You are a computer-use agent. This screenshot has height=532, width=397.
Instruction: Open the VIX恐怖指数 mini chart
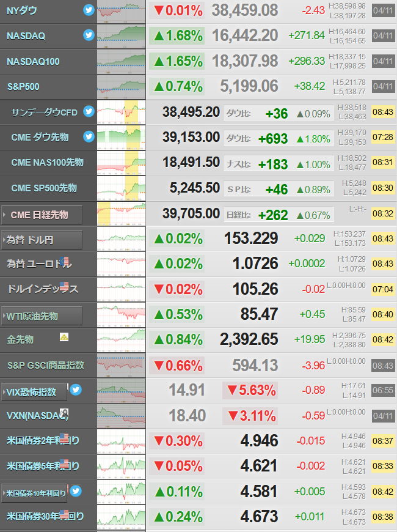point(122,391)
